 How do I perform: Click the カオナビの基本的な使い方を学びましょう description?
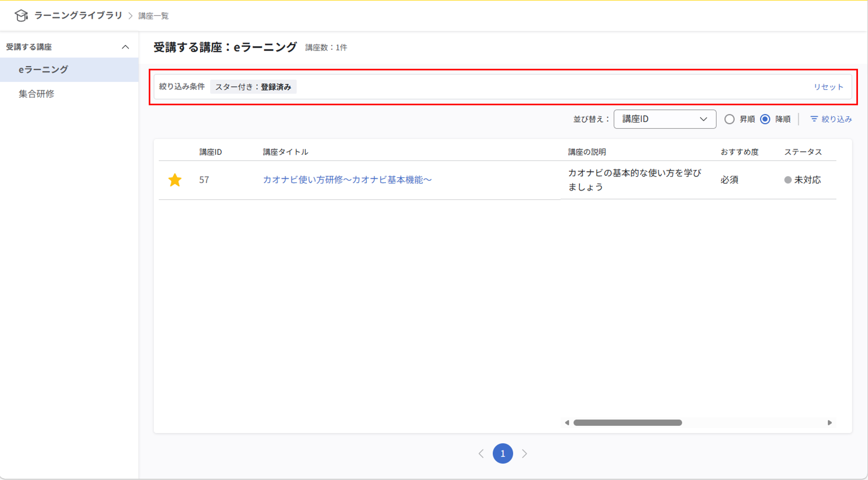[634, 180]
